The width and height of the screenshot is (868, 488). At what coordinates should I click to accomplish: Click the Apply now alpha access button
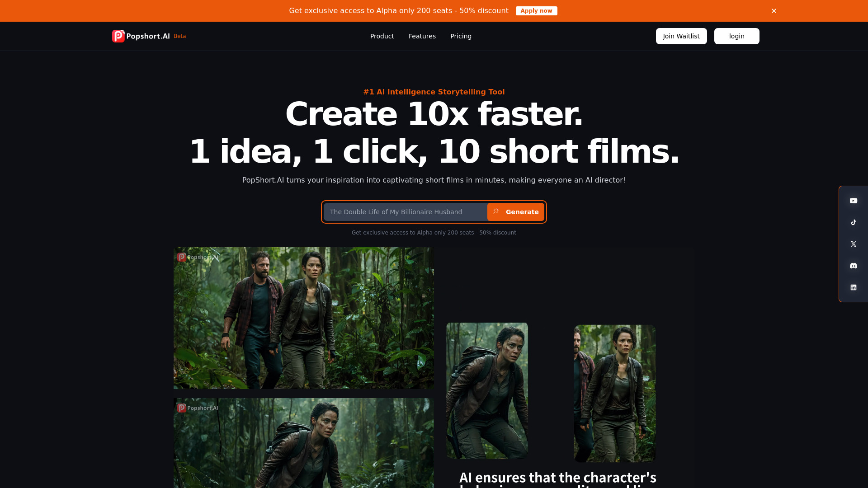click(536, 11)
